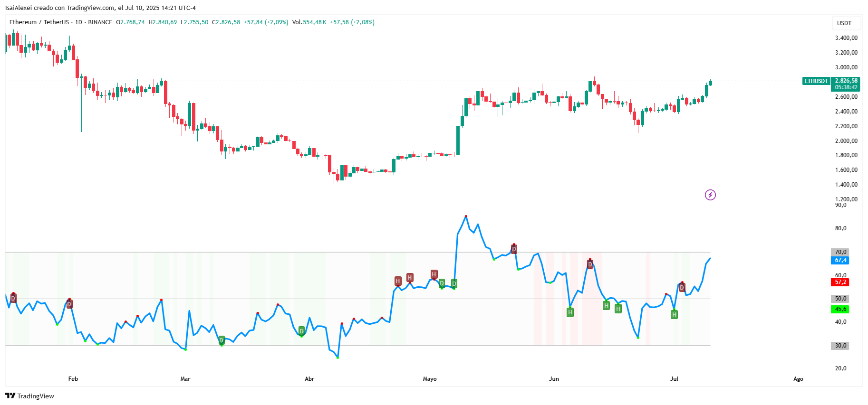This screenshot has width=868, height=405.
Task: Click the ETHUSDT tag on price axis
Action: tap(816, 81)
